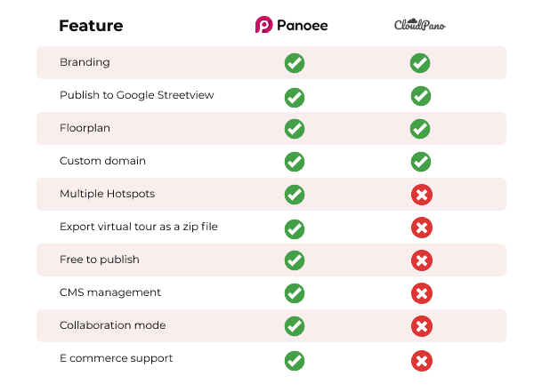Click Export virtual tour as a zip file text
The image size is (542, 392).
[x=139, y=227]
